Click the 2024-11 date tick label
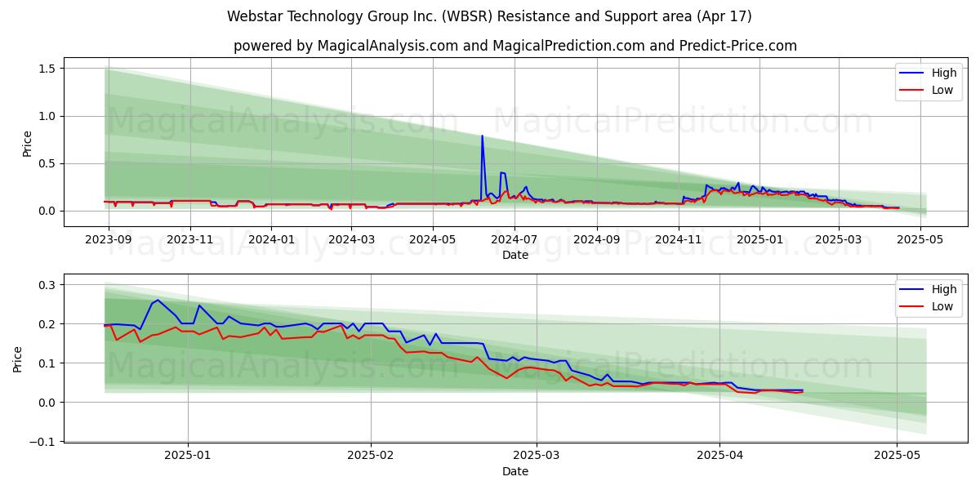This screenshot has width=980, height=490. tap(679, 239)
